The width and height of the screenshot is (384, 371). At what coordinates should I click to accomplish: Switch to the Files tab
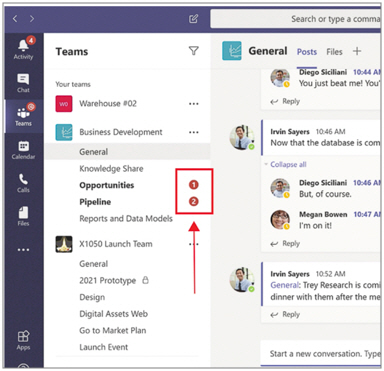pos(334,52)
